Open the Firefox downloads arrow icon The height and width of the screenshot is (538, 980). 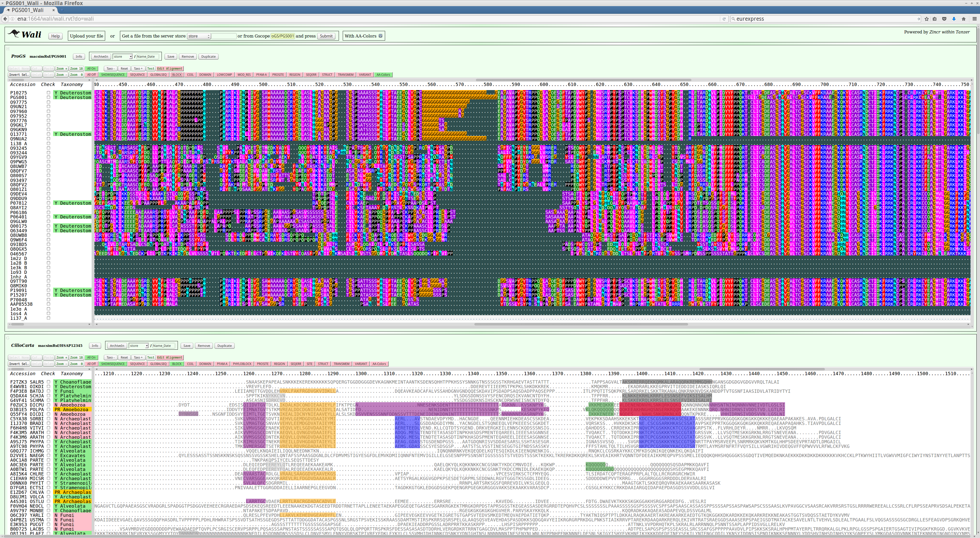pyautogui.click(x=954, y=19)
